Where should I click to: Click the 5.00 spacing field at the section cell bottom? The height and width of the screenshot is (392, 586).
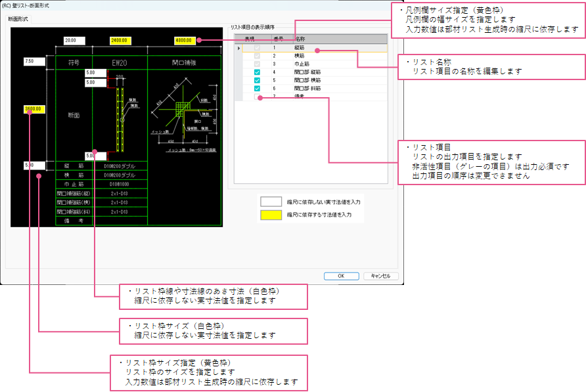coord(96,156)
